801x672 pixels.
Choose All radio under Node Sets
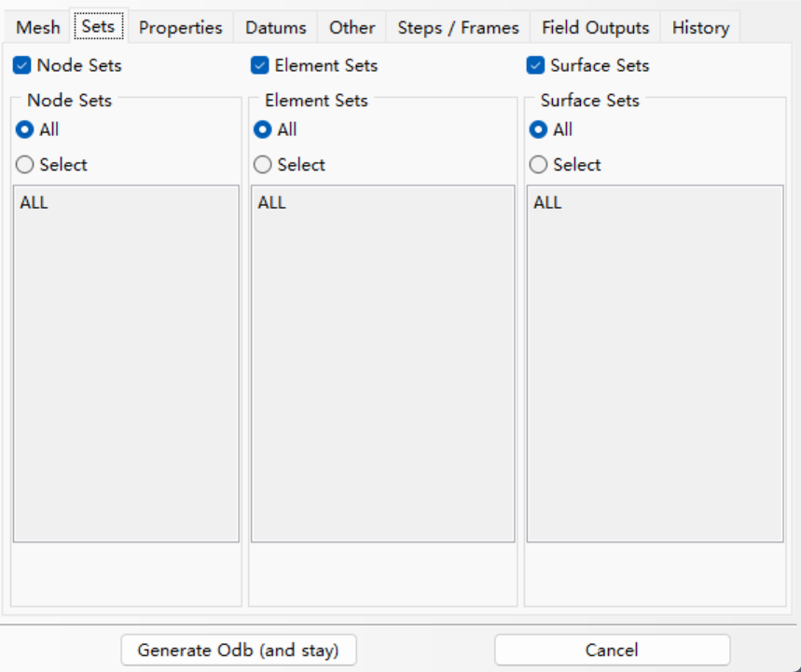25,130
